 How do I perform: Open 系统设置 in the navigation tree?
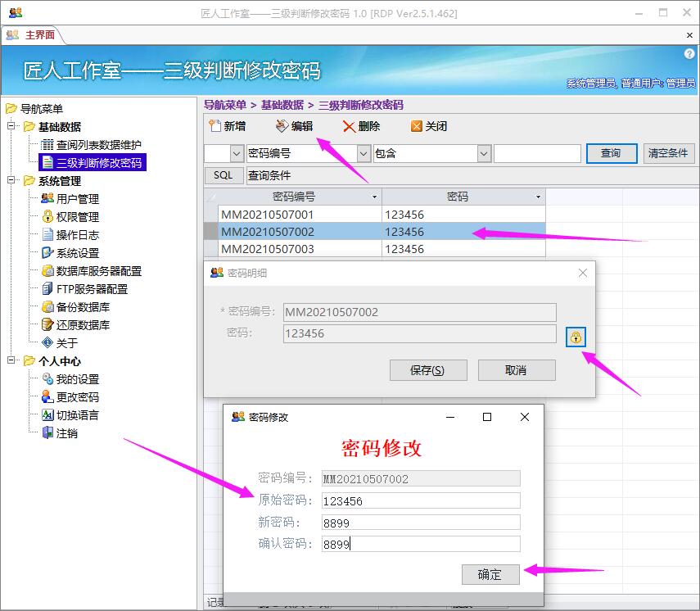tap(70, 253)
